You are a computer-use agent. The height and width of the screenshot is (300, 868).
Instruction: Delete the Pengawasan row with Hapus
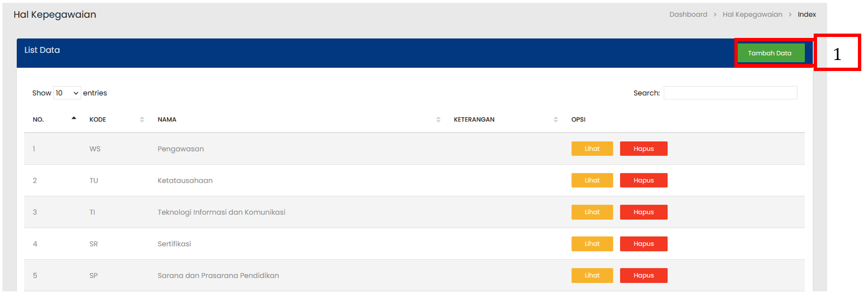[x=643, y=149]
